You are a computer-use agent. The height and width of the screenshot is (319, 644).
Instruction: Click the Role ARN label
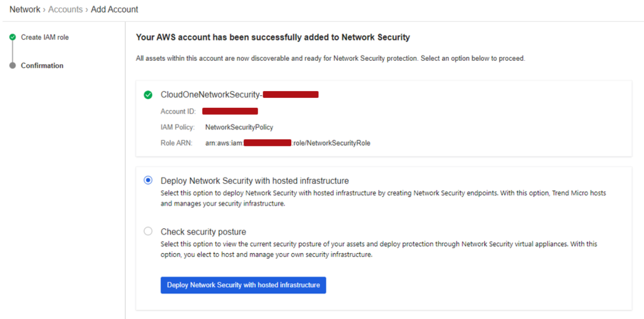pos(177,143)
